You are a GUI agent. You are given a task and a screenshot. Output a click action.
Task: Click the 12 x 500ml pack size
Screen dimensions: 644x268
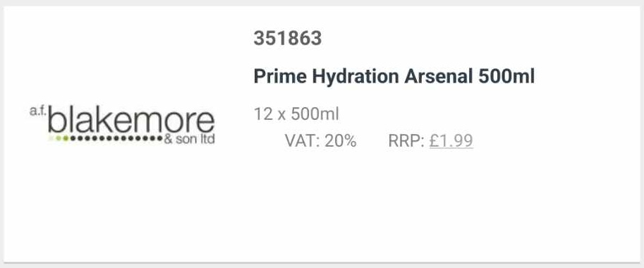296,114
